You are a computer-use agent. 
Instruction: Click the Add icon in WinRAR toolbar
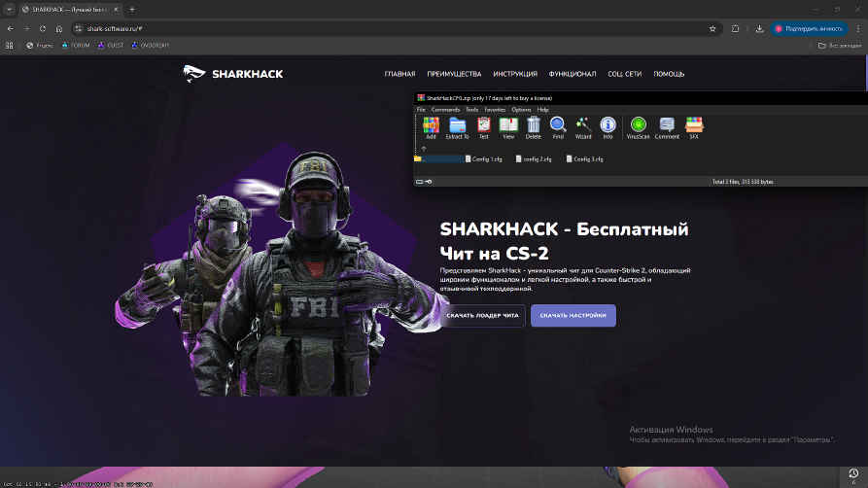tap(431, 127)
